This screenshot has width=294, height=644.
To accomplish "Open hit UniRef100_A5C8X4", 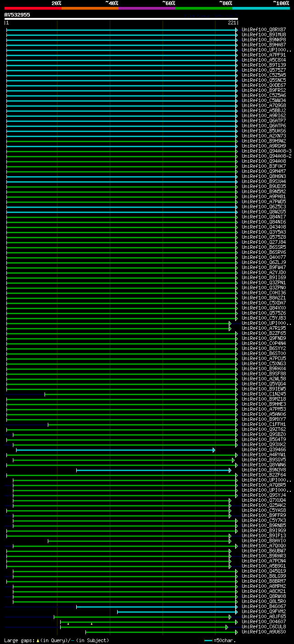I will click(x=264, y=60).
